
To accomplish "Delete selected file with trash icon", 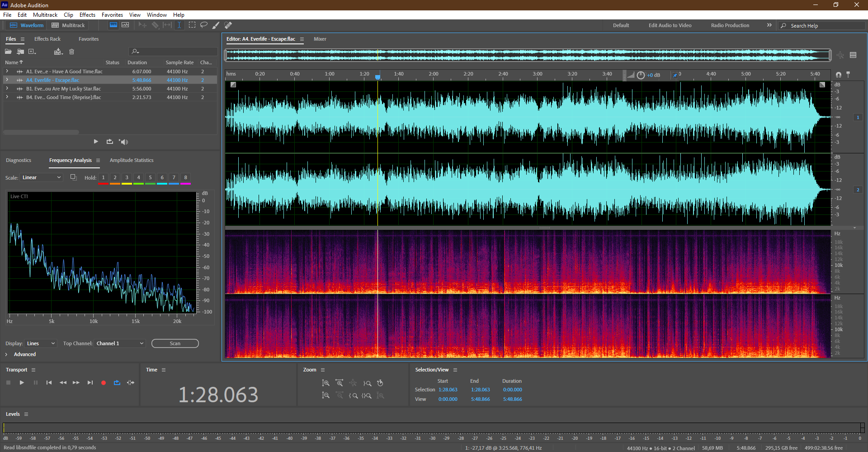I will (x=71, y=52).
